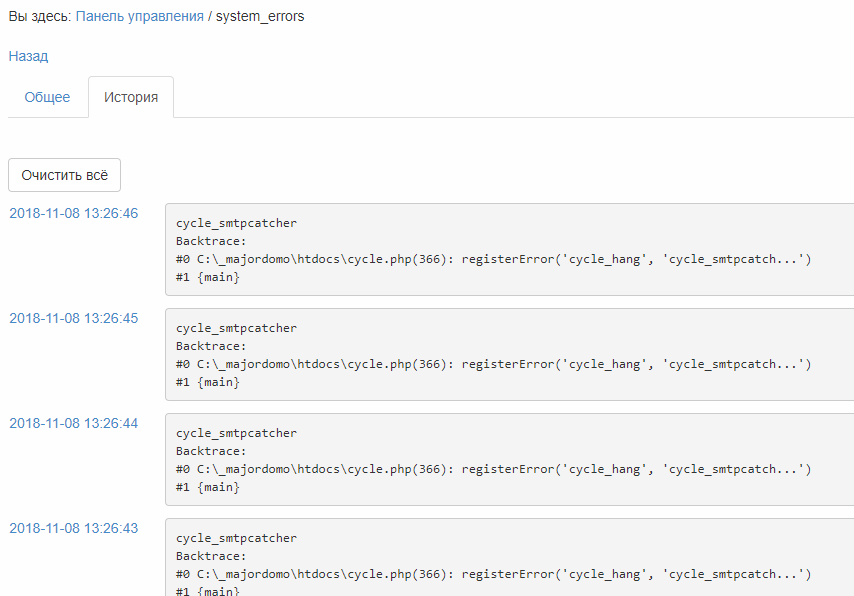Click the cycle.php(366) line in the 13:26:45 entry
Screen dimensions: 854x596
(x=493, y=364)
